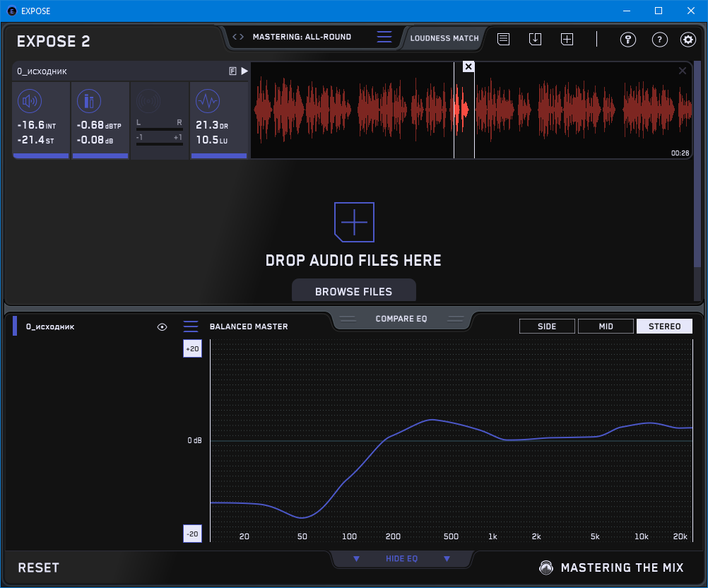Select 0_исходник in the EQ track list
This screenshot has width=708, height=588.
50,327
